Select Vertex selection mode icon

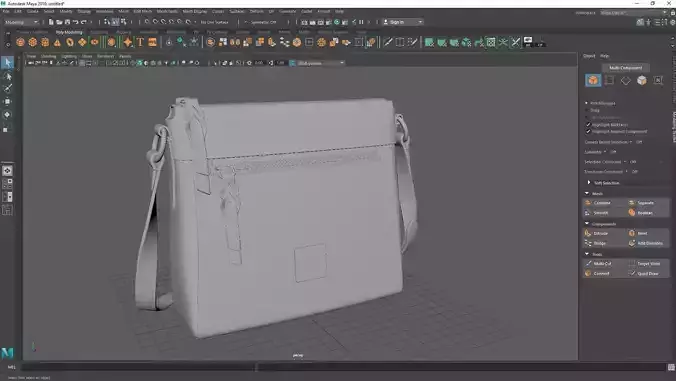tap(609, 80)
